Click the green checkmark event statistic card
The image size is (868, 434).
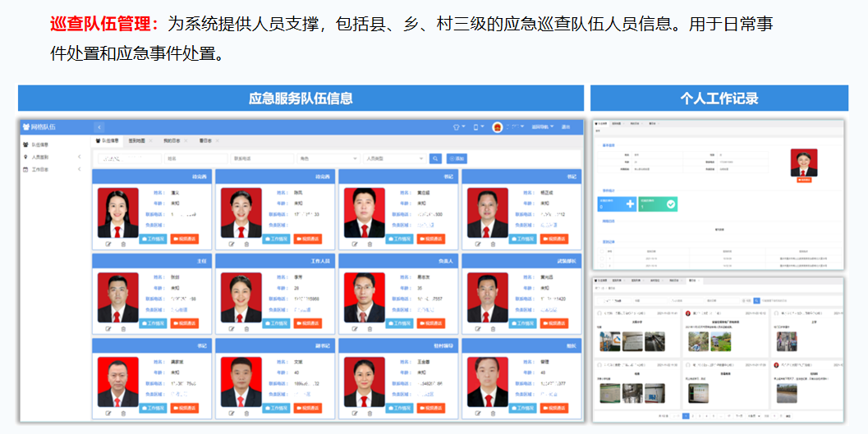[659, 204]
